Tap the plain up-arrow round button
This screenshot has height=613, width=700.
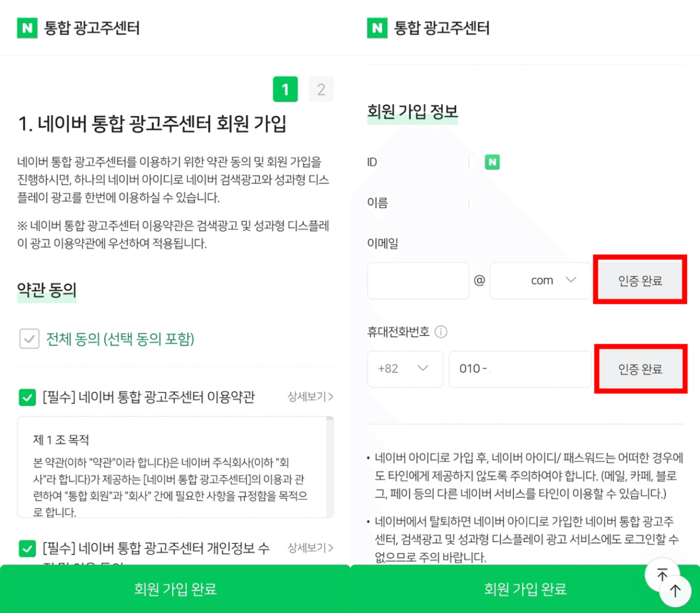tap(675, 591)
